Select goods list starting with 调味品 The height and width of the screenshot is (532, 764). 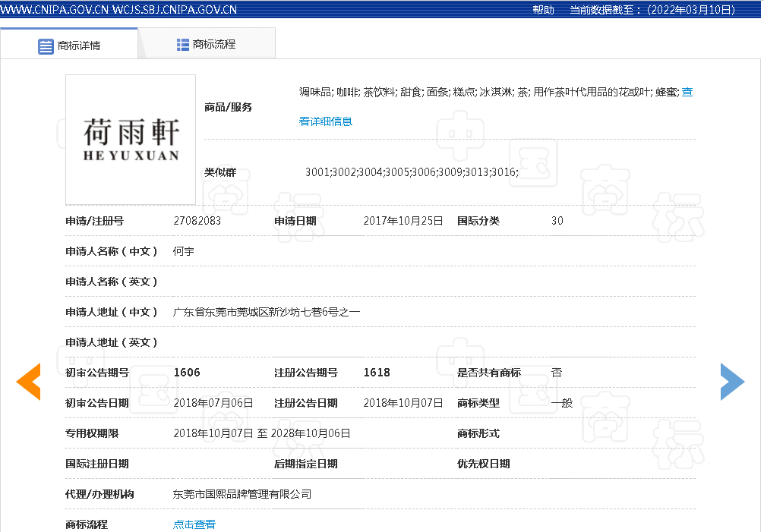click(x=489, y=92)
